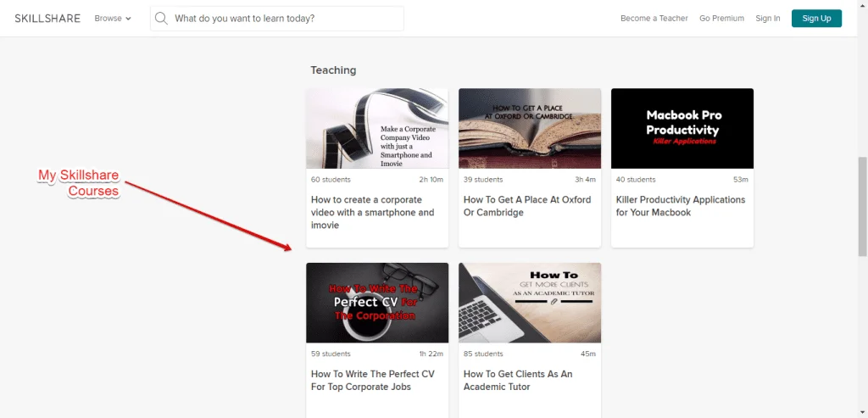Click the '40 students' text
868x418 pixels.
click(636, 180)
